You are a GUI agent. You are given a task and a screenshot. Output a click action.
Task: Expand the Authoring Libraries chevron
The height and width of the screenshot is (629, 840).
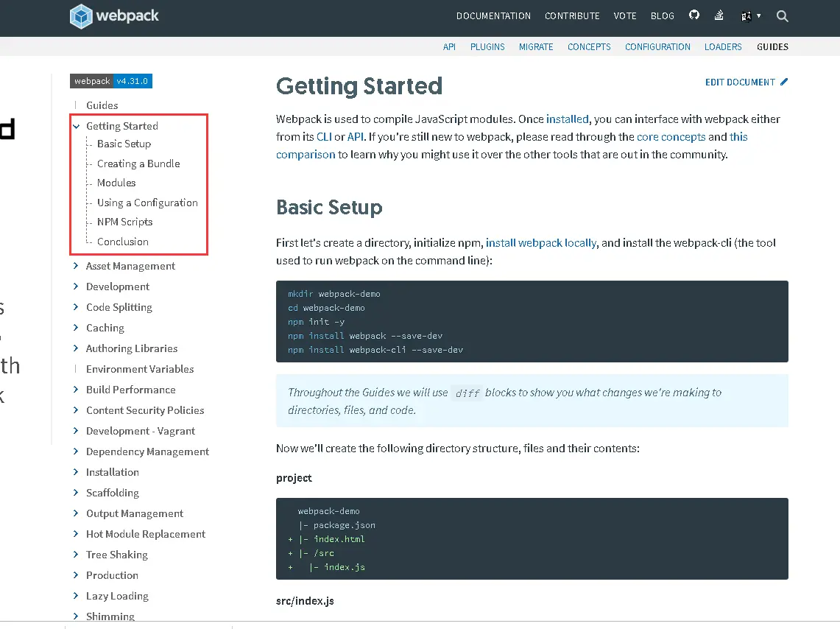pos(76,348)
